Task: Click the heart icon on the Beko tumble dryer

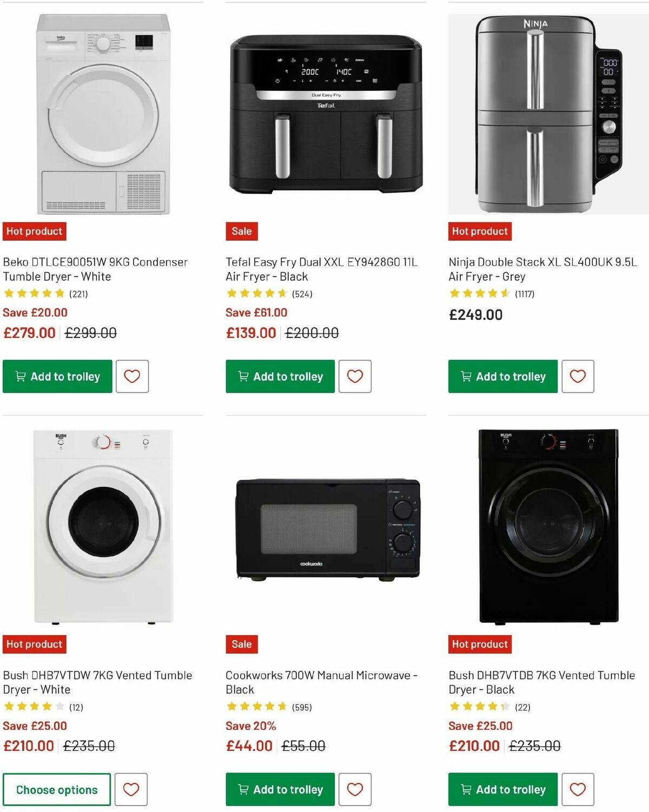Action: [x=132, y=377]
